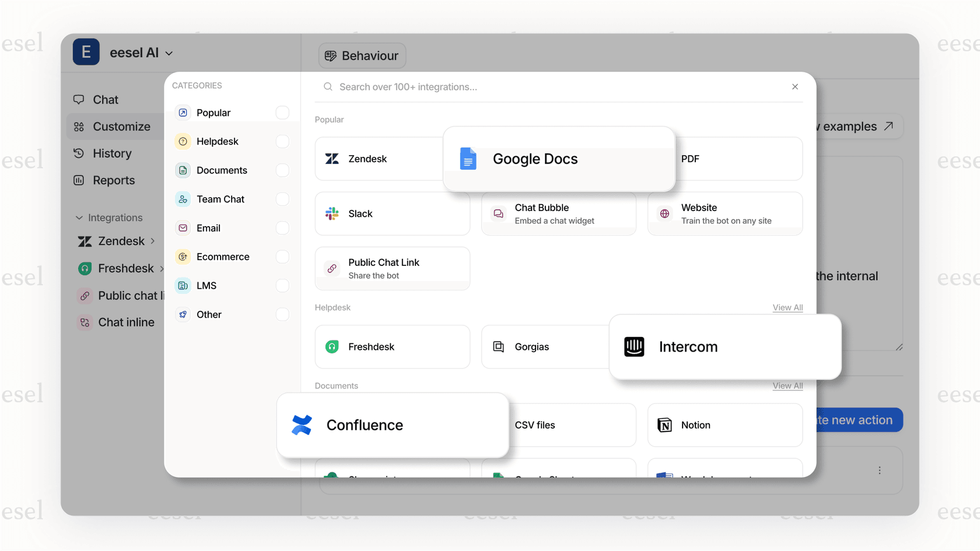
Task: Click the Helpdesk category icon
Action: point(183,141)
